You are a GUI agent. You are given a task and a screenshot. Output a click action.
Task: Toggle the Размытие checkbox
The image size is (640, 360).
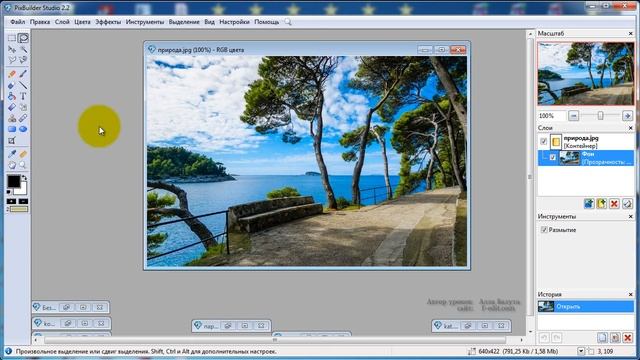tap(544, 230)
